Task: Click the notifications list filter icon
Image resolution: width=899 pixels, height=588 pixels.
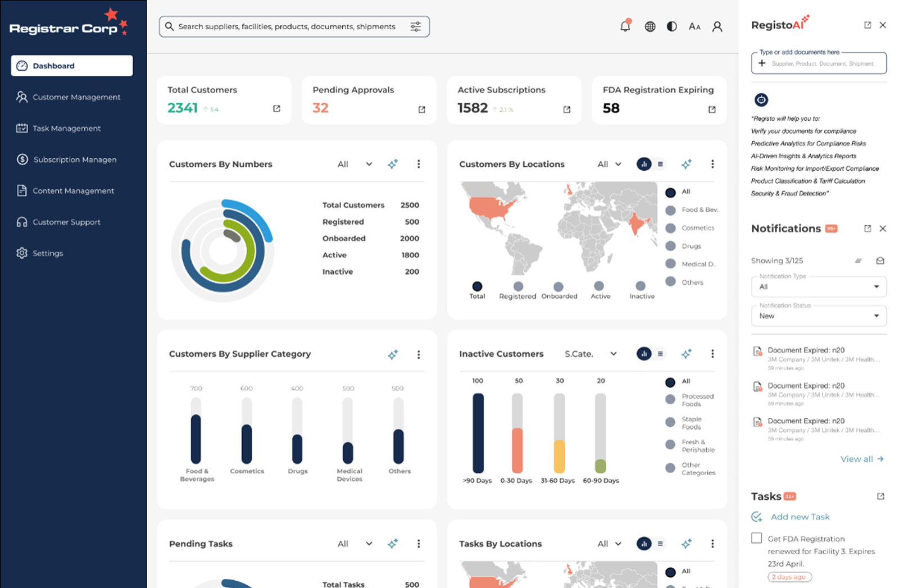Action: point(858,261)
